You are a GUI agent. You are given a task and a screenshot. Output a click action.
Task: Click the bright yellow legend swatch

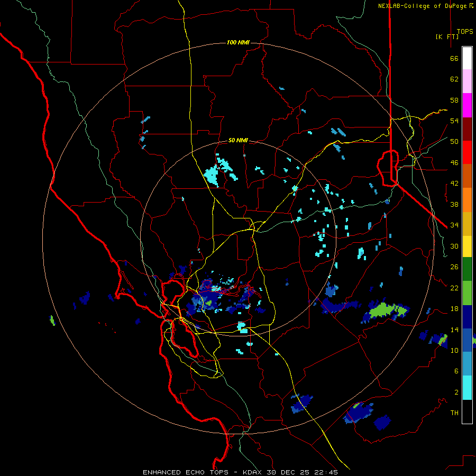(467, 246)
